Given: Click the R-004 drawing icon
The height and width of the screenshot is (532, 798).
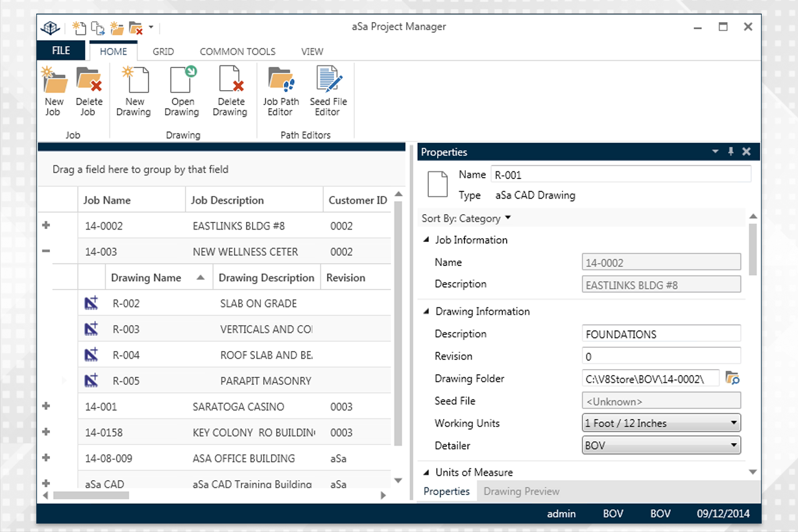Looking at the screenshot, I should [x=91, y=355].
